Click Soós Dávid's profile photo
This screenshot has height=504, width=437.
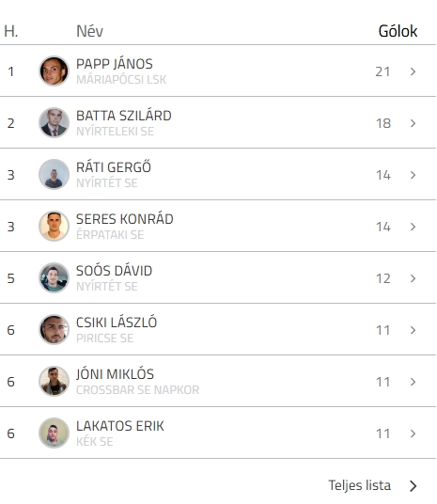tap(54, 278)
